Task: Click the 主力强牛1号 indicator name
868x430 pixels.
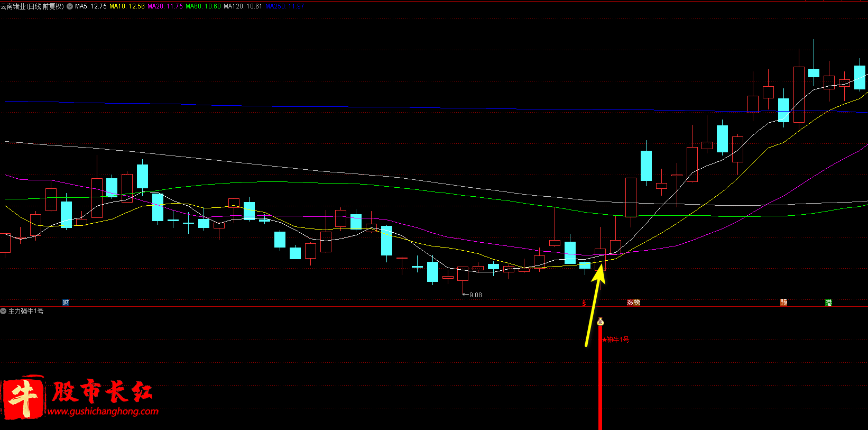Action: (26, 311)
